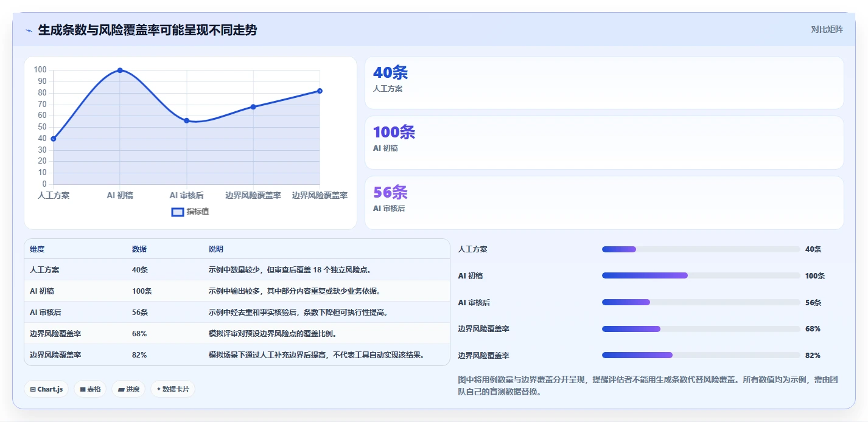Click the 人工方案 label in the progress list
The width and height of the screenshot is (868, 422).
pyautogui.click(x=473, y=249)
